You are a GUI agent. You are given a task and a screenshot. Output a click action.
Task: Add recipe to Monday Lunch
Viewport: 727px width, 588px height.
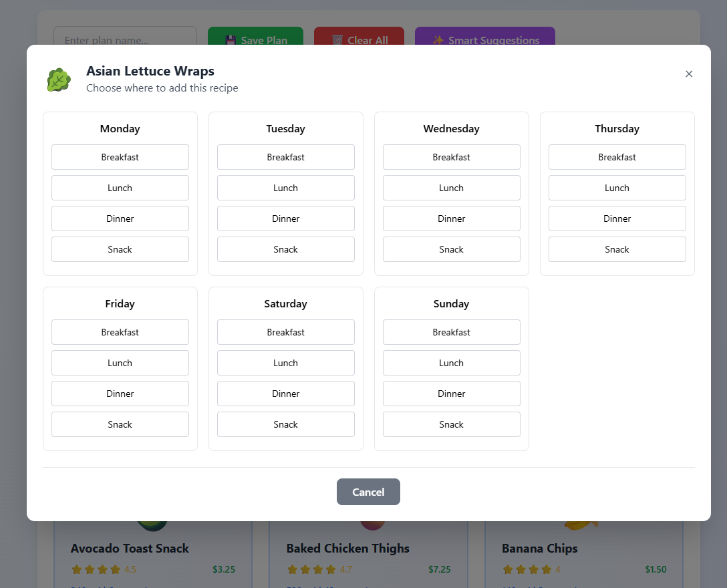click(120, 188)
